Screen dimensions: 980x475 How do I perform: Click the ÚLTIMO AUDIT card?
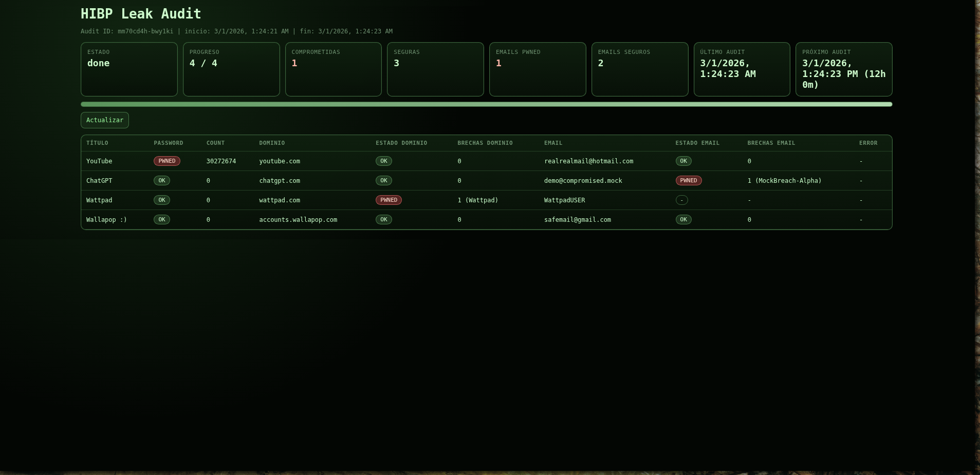[x=742, y=69]
